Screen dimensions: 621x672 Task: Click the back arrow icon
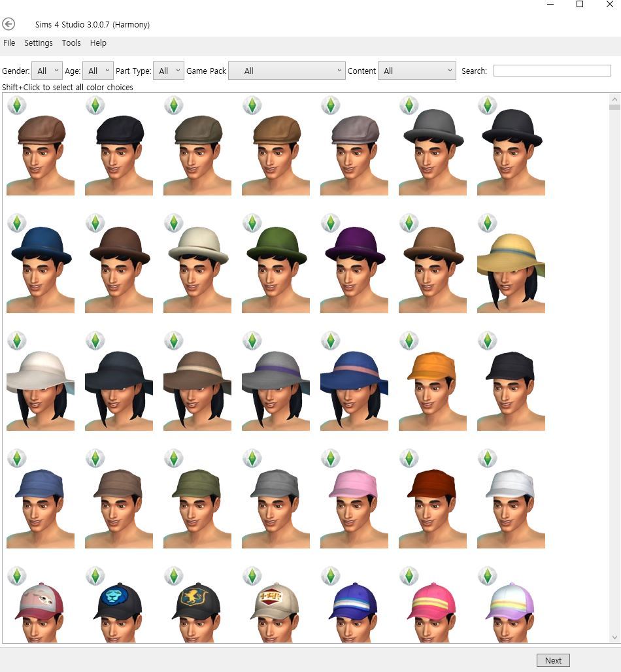[8, 24]
